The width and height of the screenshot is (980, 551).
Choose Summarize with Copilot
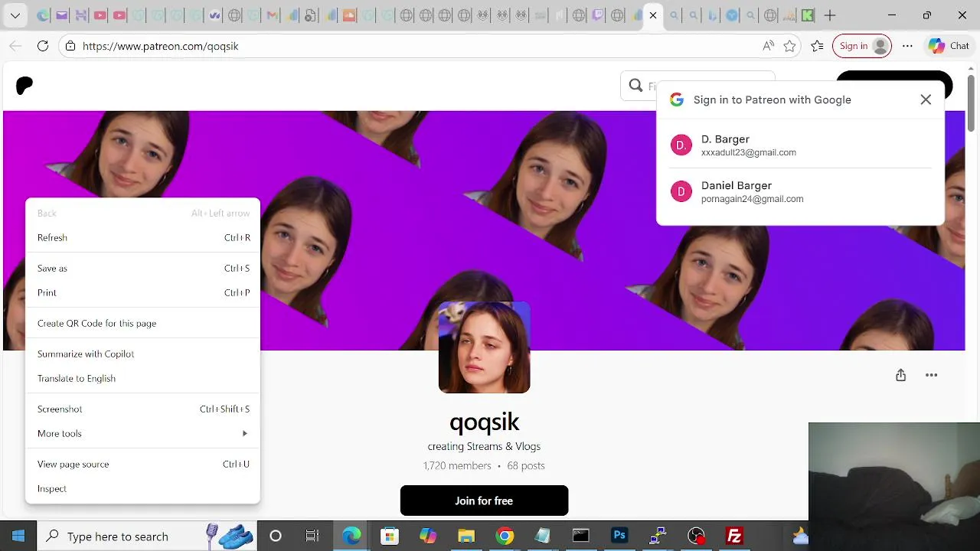pyautogui.click(x=143, y=354)
